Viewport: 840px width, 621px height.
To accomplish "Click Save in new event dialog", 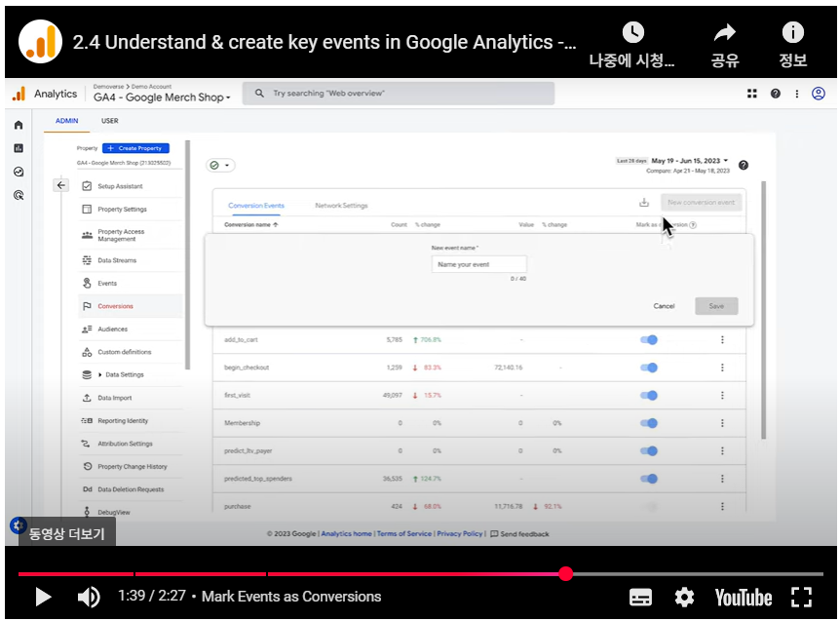I will point(716,306).
